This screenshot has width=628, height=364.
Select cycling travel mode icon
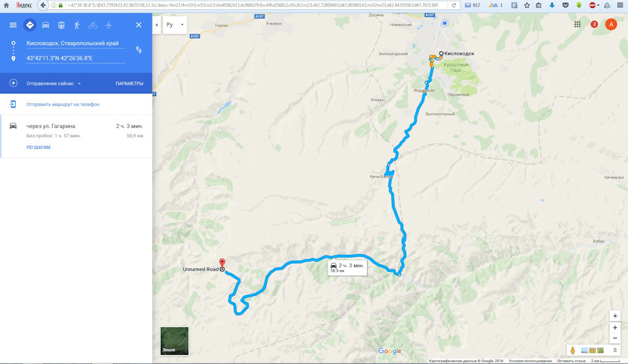coord(92,25)
